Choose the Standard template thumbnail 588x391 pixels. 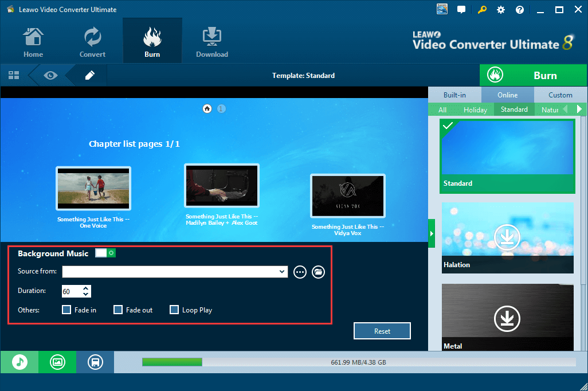click(507, 156)
